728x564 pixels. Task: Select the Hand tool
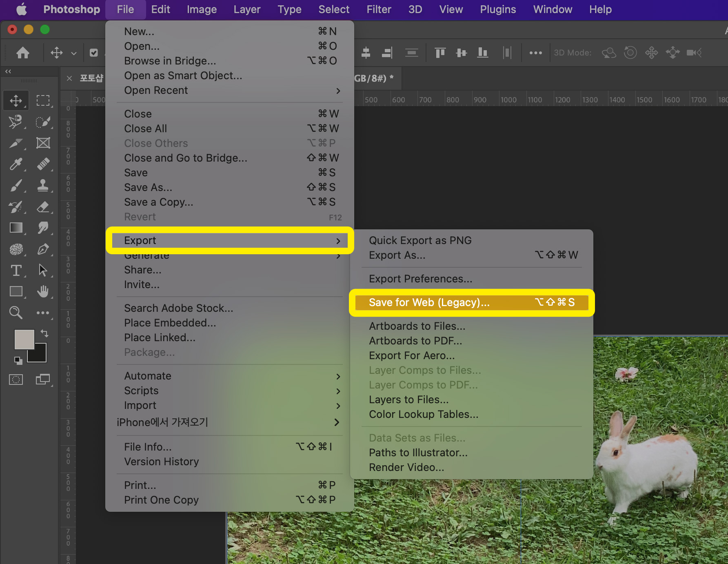pos(43,291)
